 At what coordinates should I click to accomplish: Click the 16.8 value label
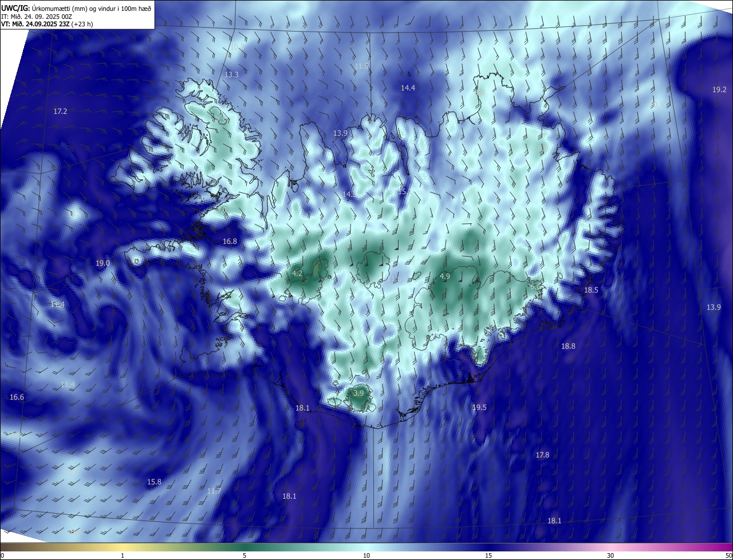click(230, 242)
